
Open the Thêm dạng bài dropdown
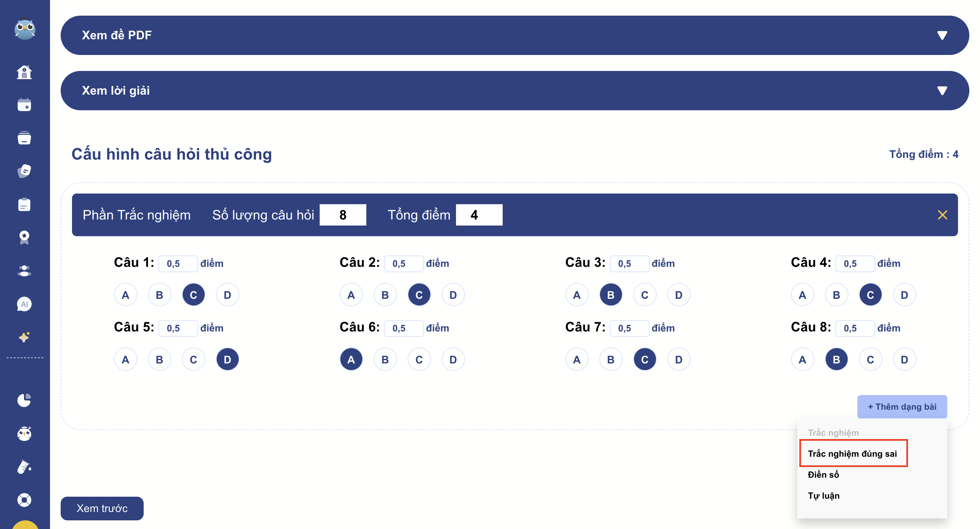[902, 406]
